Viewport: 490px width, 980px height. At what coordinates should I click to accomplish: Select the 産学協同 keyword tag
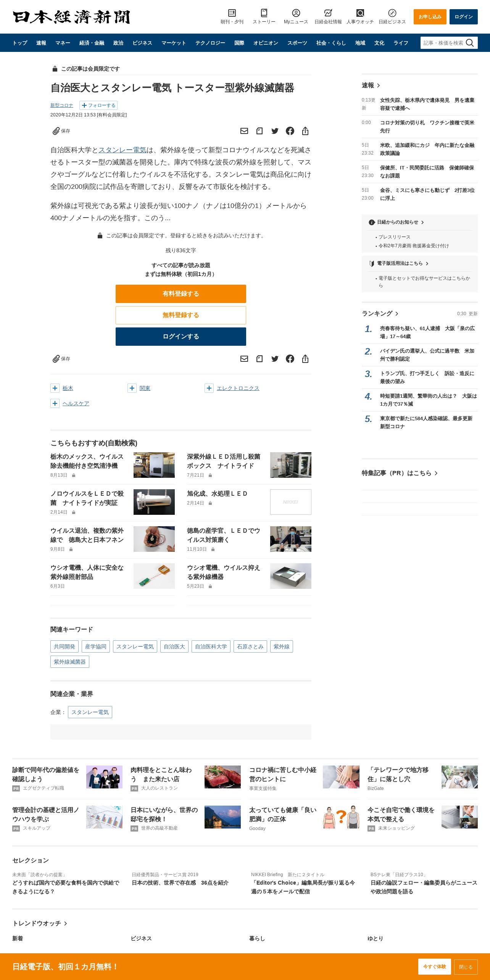[x=96, y=646]
